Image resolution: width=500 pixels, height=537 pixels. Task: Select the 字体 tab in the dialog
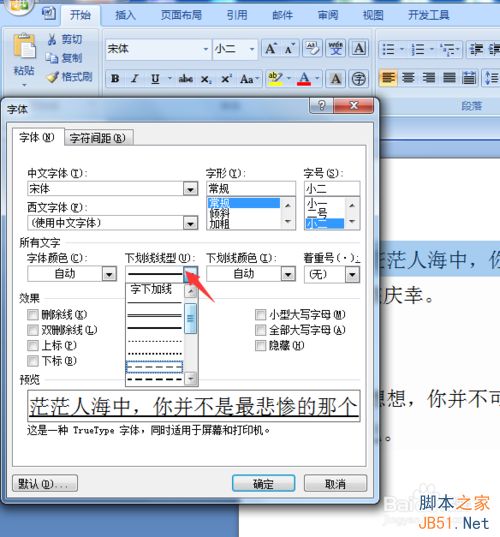pyautogui.click(x=37, y=137)
